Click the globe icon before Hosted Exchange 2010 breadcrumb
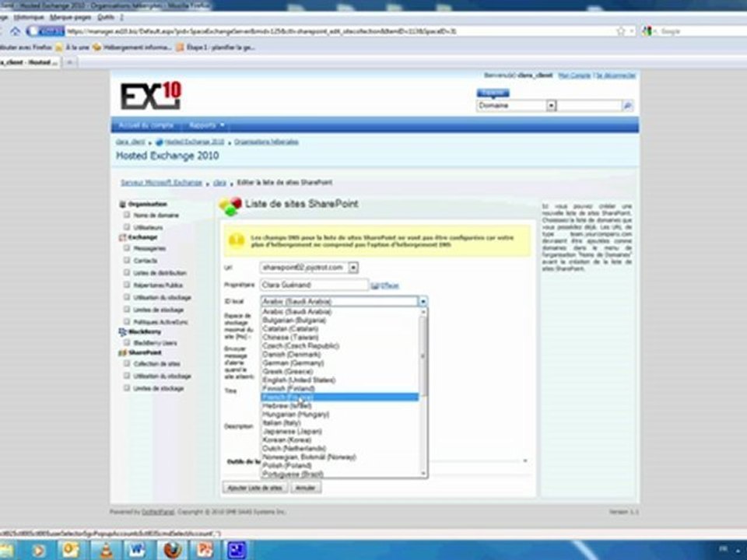Viewport: 747px width, 560px height. [x=160, y=142]
